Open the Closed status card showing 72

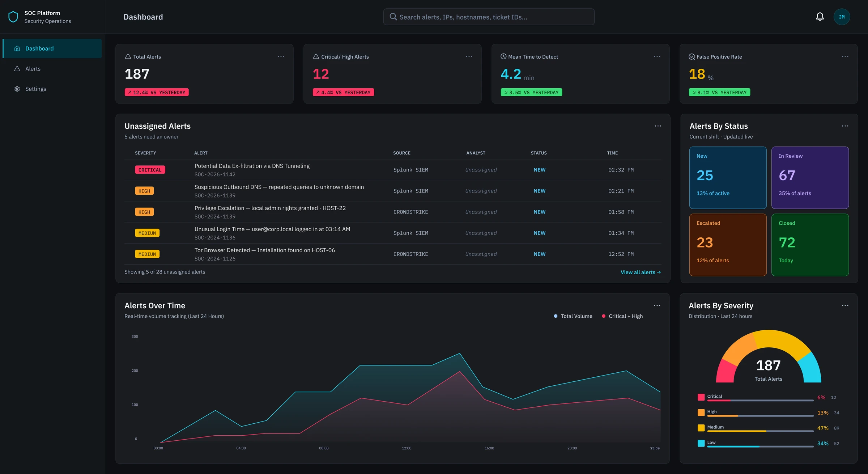(x=810, y=245)
